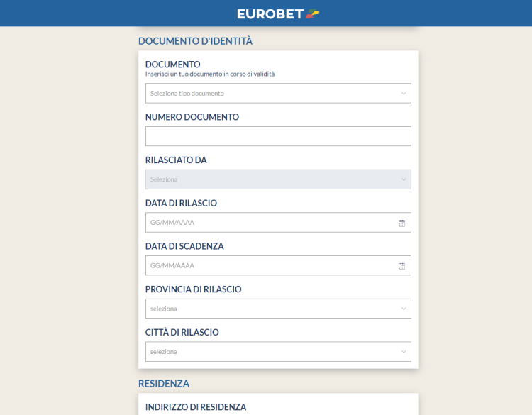
Task: Click the EUROBET logo text
Action: [x=270, y=13]
